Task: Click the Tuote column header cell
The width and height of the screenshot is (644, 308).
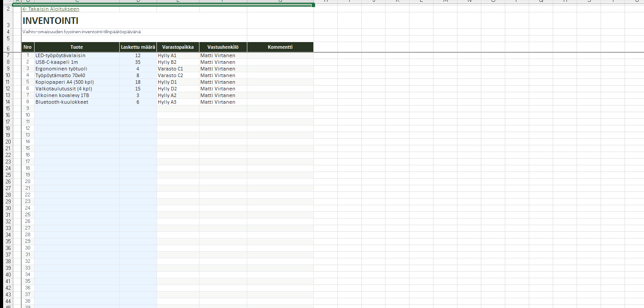Action: tap(77, 47)
